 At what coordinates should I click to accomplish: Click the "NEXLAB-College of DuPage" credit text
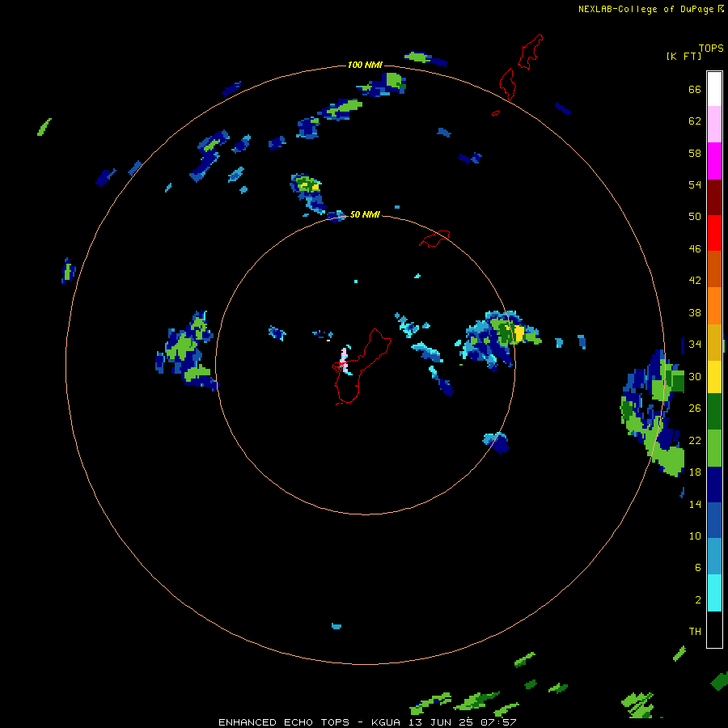(x=645, y=9)
